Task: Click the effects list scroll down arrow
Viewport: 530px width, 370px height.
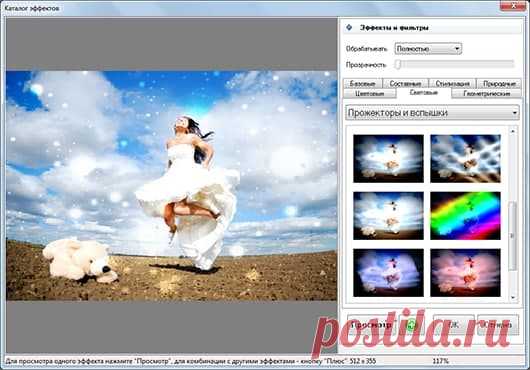Action: [513, 297]
